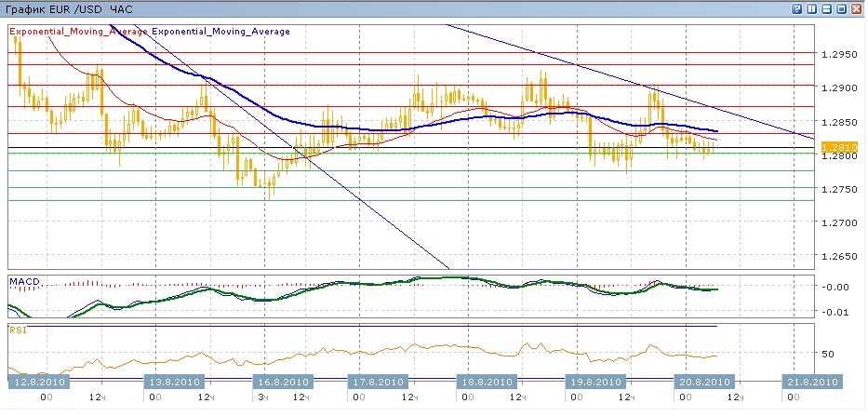The height and width of the screenshot is (417, 868).
Task: Click the help question mark icon
Action: tap(797, 8)
